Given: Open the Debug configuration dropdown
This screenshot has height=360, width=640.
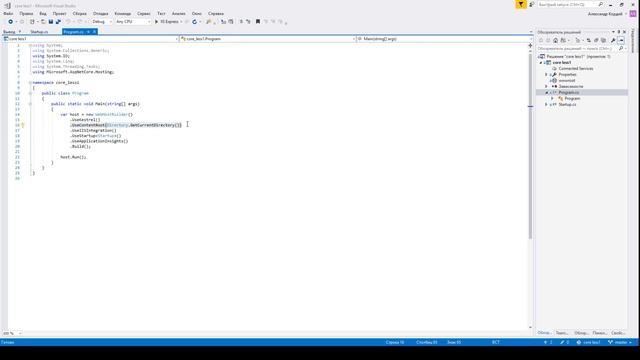Looking at the screenshot, I should [102, 22].
